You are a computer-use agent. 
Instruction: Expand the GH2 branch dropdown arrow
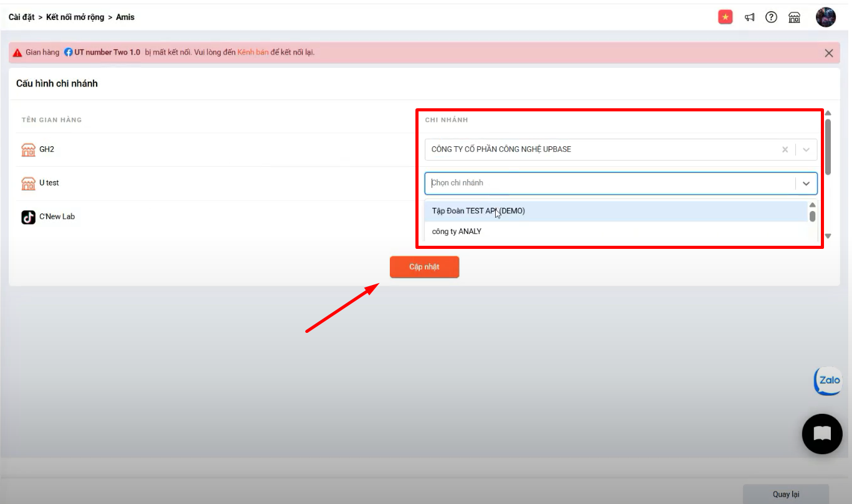point(806,149)
